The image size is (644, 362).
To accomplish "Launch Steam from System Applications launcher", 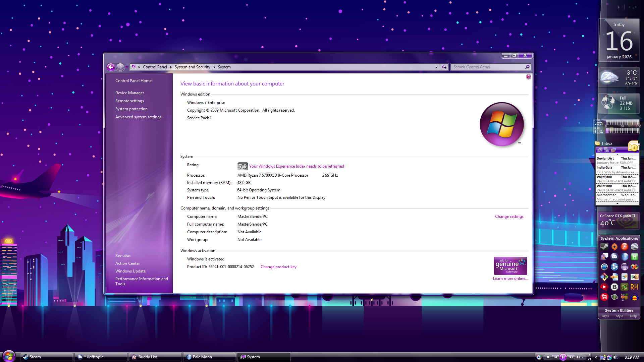I will point(604,247).
